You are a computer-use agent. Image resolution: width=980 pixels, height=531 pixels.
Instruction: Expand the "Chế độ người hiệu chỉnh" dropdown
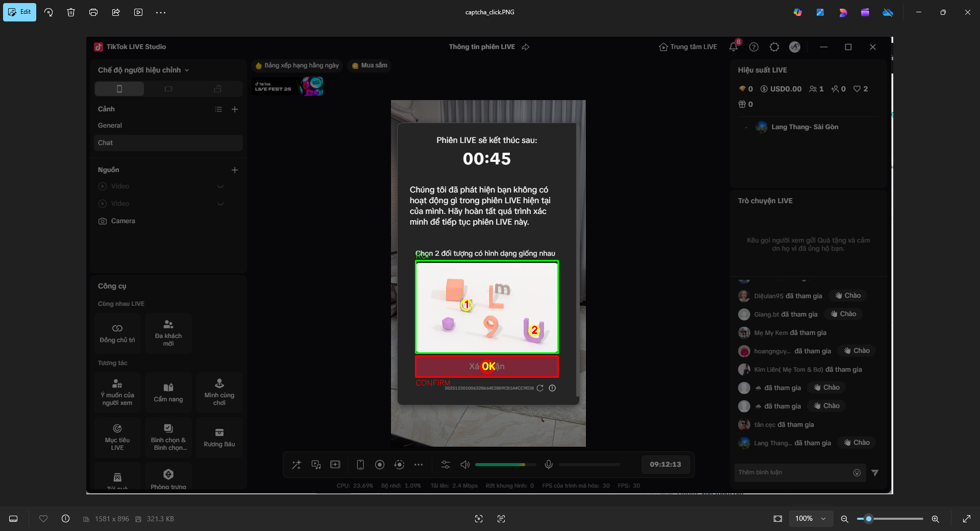(143, 70)
